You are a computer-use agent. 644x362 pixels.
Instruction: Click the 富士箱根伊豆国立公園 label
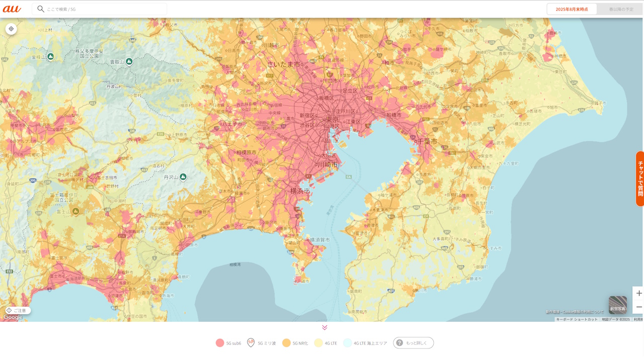(x=64, y=197)
